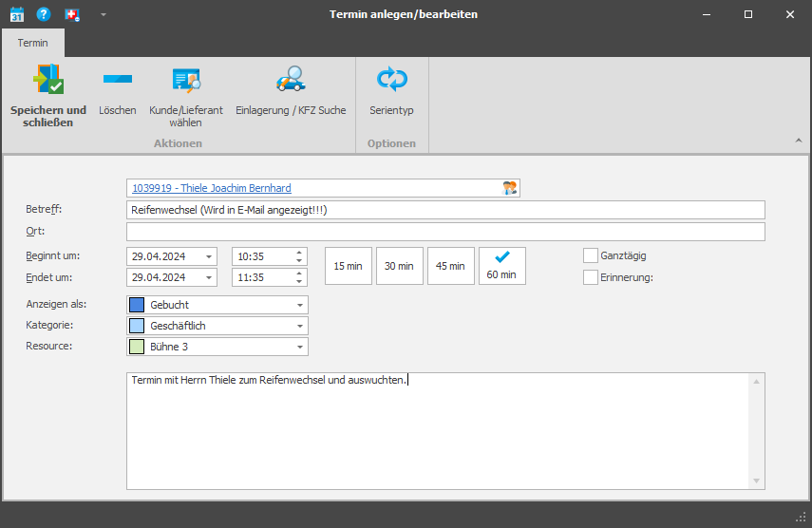Decrease end time 11:35 with down arrow
Image resolution: width=812 pixels, height=528 pixels.
tap(299, 281)
